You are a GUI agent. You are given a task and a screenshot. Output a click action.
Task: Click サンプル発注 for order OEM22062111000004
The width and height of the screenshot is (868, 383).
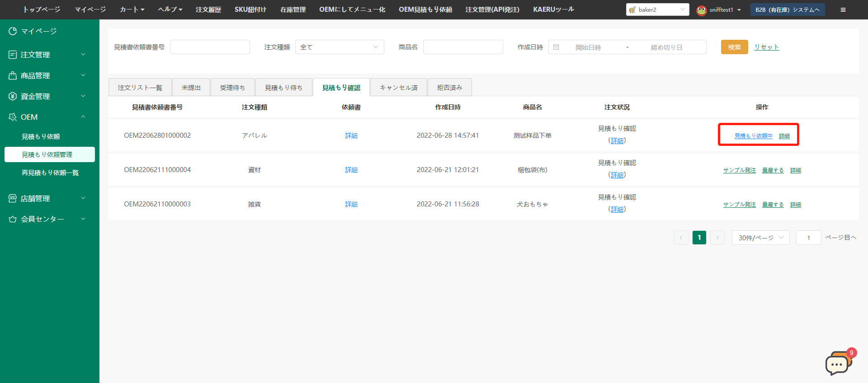pyautogui.click(x=740, y=170)
